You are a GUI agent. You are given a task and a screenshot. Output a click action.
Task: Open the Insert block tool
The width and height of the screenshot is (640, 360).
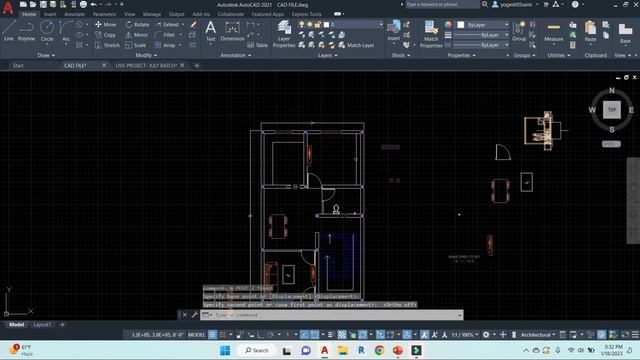[393, 31]
